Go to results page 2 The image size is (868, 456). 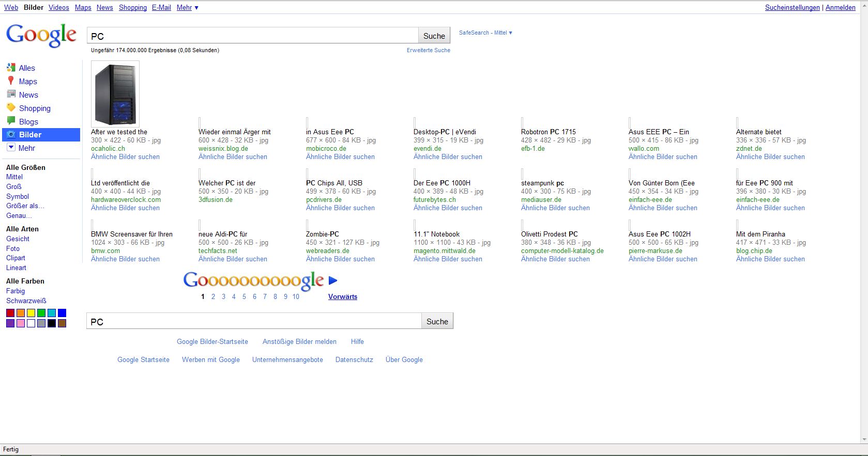pos(213,296)
